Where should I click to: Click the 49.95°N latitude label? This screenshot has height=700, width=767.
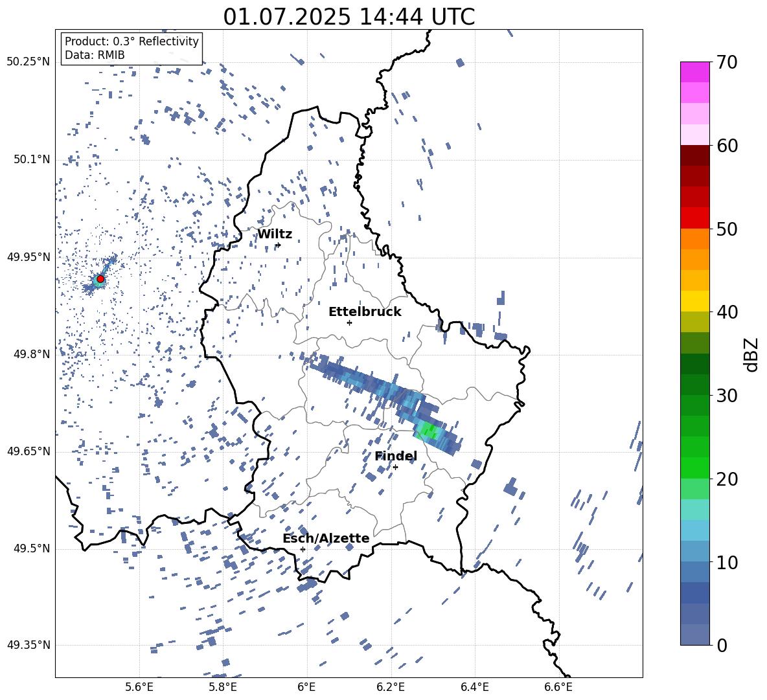(29, 257)
